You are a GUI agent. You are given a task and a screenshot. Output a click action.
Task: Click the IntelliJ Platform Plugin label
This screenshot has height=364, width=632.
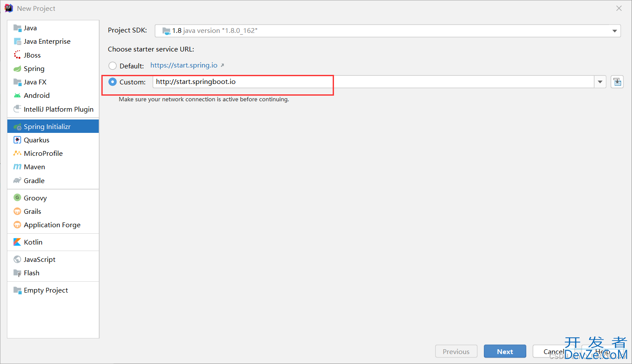[x=59, y=110]
